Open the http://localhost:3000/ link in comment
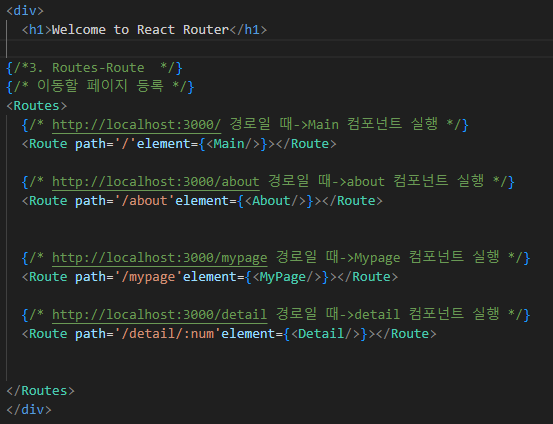The height and width of the screenshot is (424, 553). pyautogui.click(x=136, y=125)
